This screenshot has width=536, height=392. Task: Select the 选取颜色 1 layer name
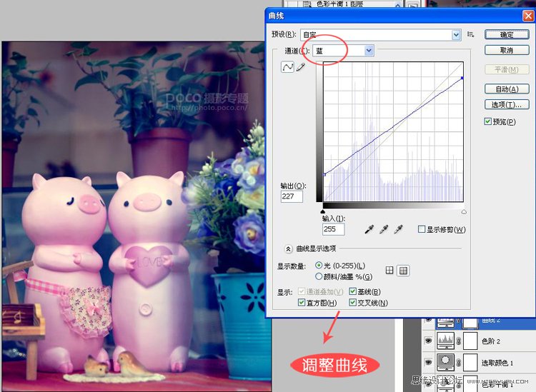[x=497, y=363]
